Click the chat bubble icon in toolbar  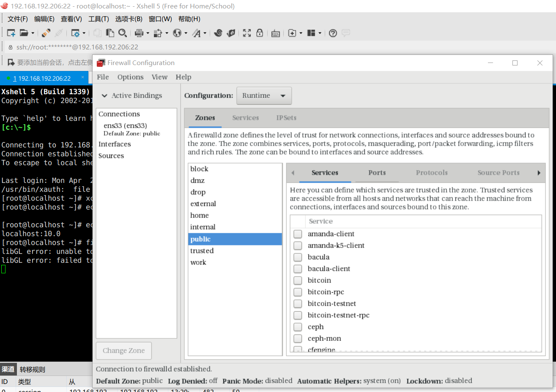(x=346, y=33)
